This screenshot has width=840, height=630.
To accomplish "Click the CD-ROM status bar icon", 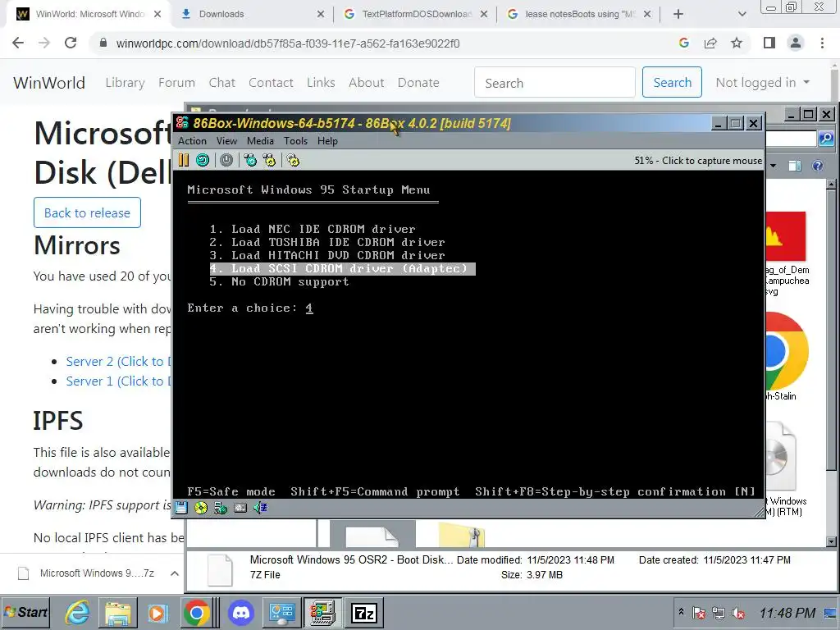I will click(201, 507).
